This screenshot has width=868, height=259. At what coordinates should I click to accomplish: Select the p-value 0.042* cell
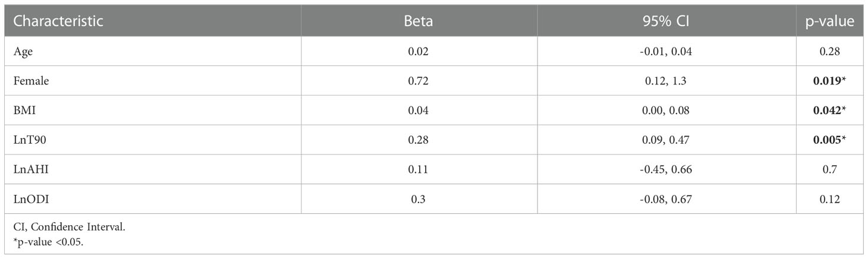[x=831, y=110]
